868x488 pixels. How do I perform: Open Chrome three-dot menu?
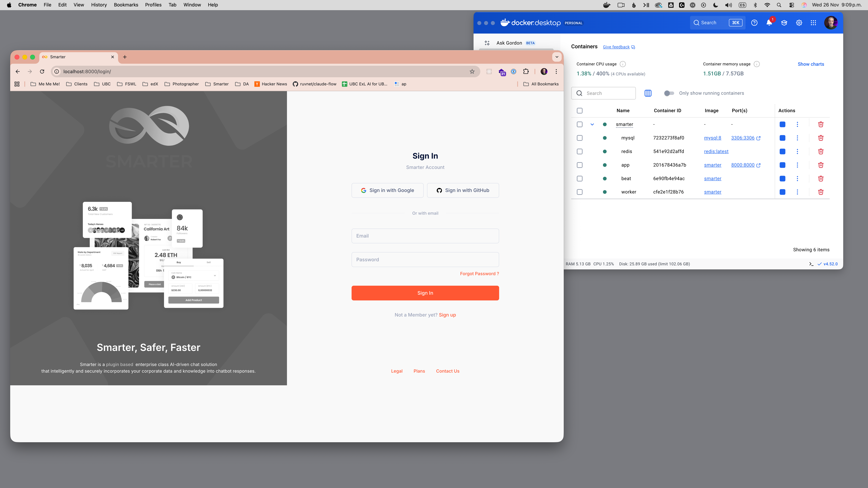[556, 71]
